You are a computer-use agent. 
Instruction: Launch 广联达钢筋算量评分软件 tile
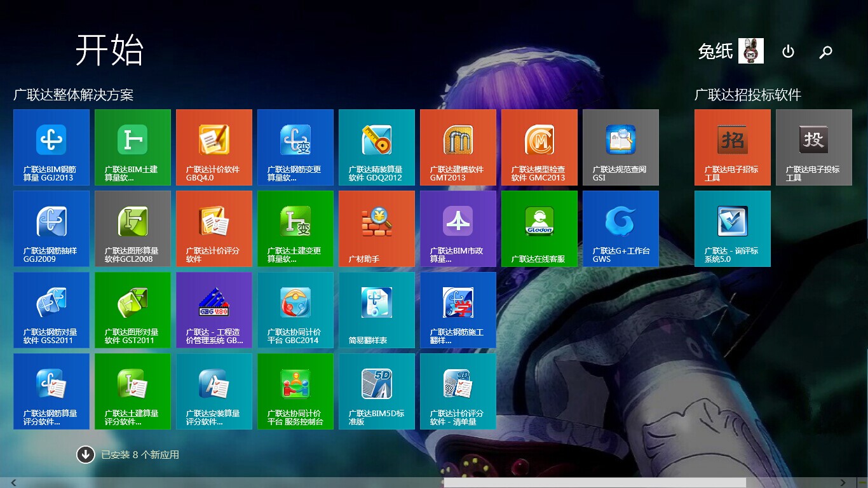coord(51,391)
